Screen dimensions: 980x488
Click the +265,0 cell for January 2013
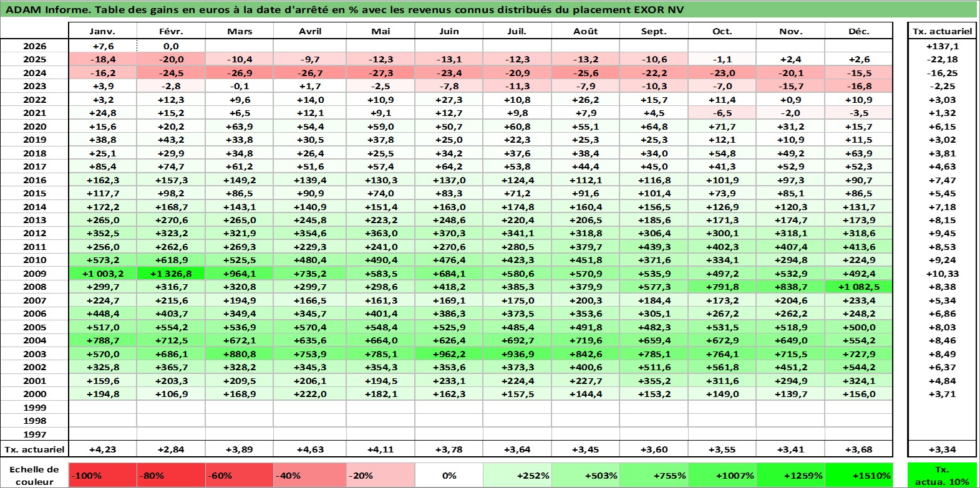(102, 220)
